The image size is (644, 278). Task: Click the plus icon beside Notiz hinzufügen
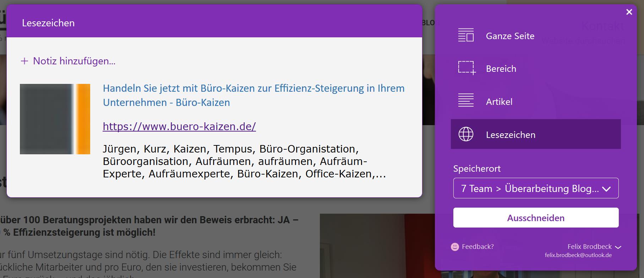coord(24,61)
